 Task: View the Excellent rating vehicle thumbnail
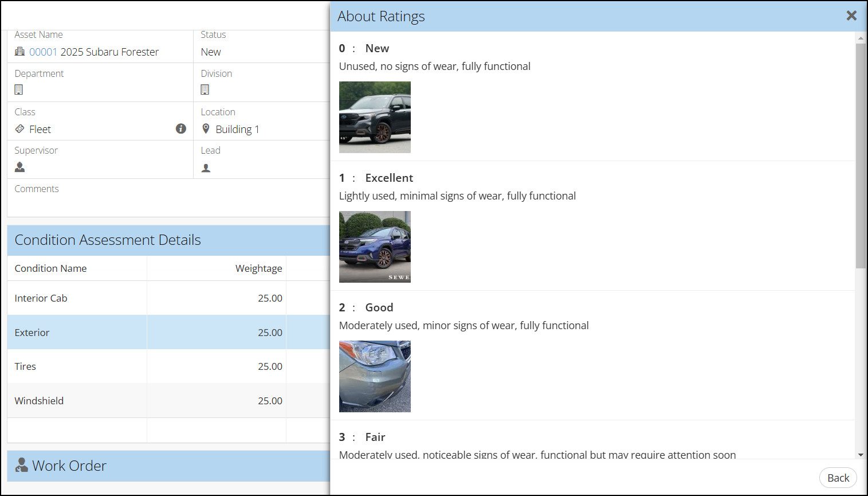pos(375,247)
